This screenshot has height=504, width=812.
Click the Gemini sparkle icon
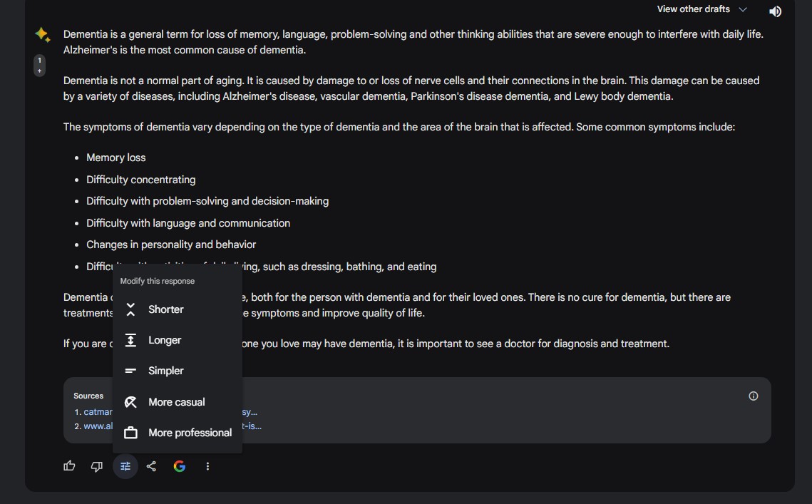tap(43, 35)
